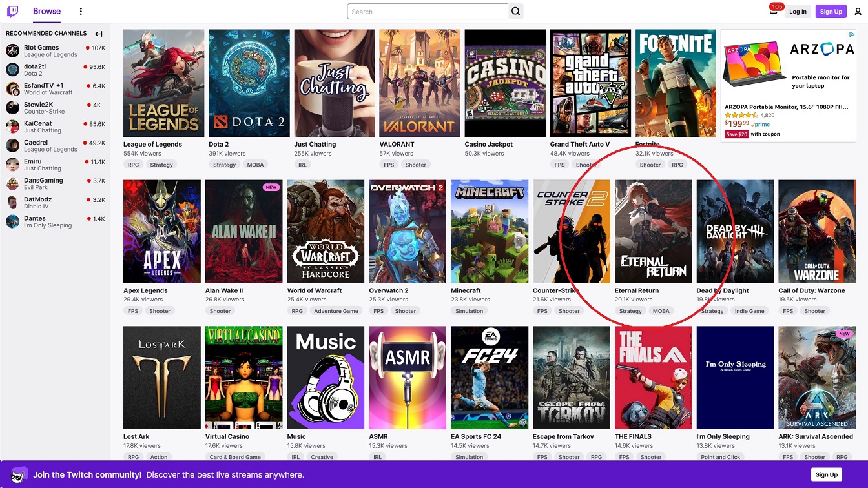Select the Simulation tag under Minecraft
The image size is (868, 488).
pos(470,311)
